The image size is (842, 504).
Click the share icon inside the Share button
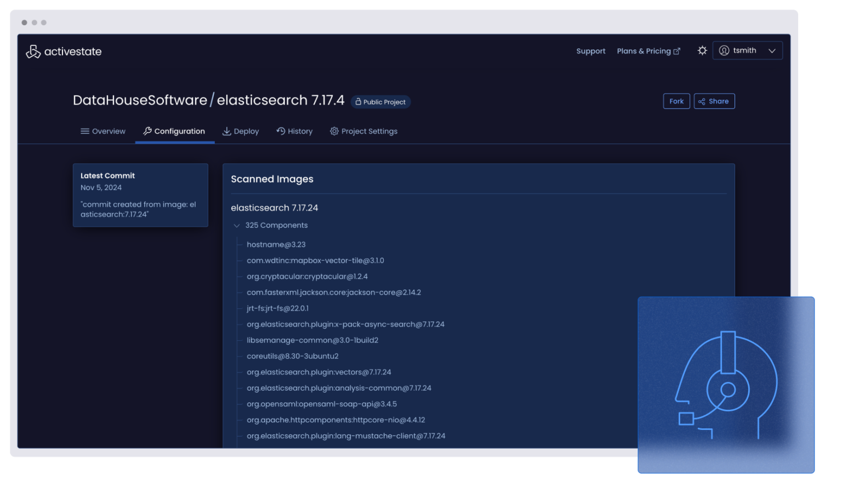703,101
